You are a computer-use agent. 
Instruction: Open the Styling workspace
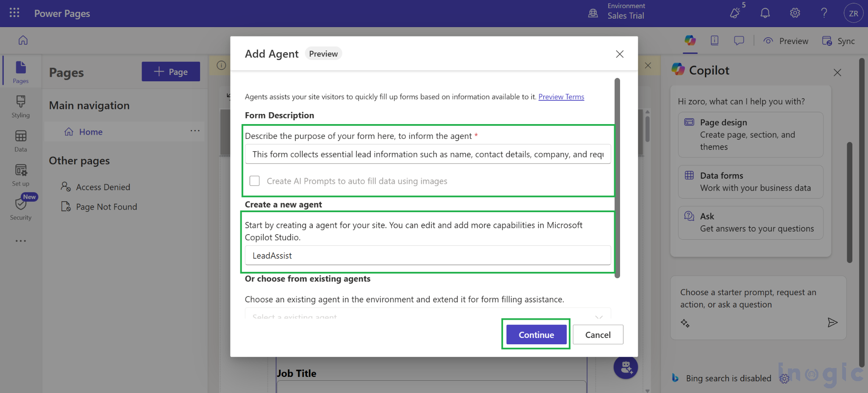(x=20, y=106)
